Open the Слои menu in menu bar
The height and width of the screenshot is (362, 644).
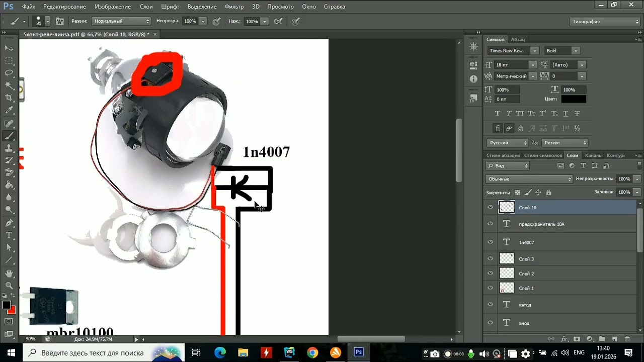pyautogui.click(x=146, y=7)
